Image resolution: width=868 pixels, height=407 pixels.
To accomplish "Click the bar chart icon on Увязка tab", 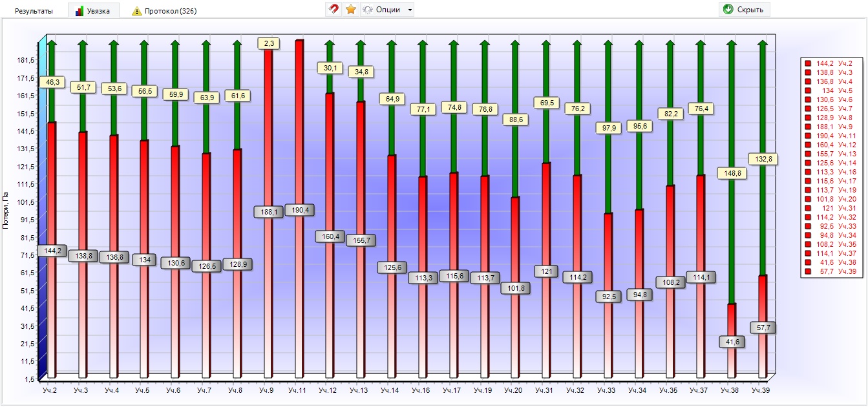I will click(79, 11).
